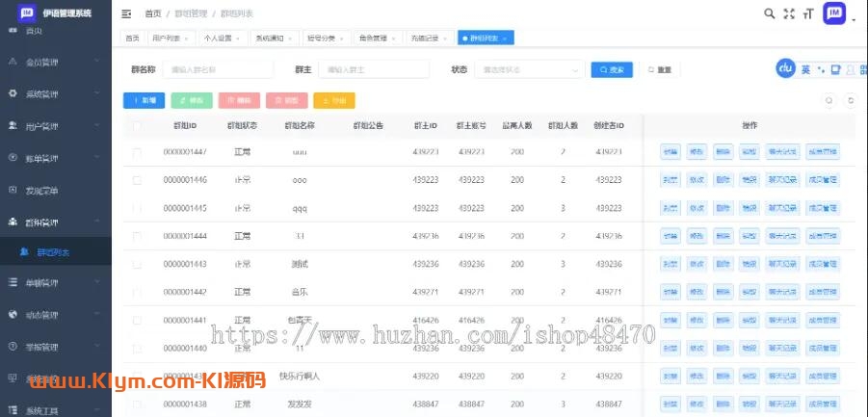Click the green 修改 toolbar button

coord(192,101)
